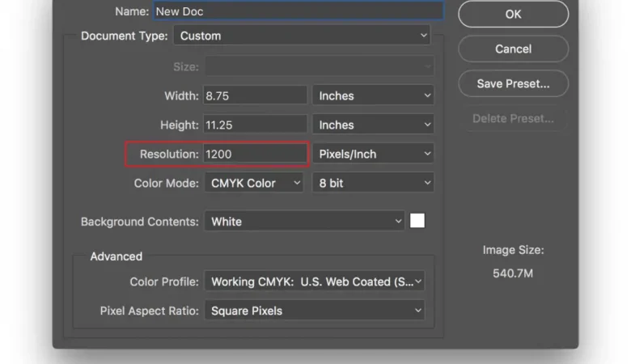Click the Advanced section heading
Viewport: 631px width, 364px height.
coord(116,256)
